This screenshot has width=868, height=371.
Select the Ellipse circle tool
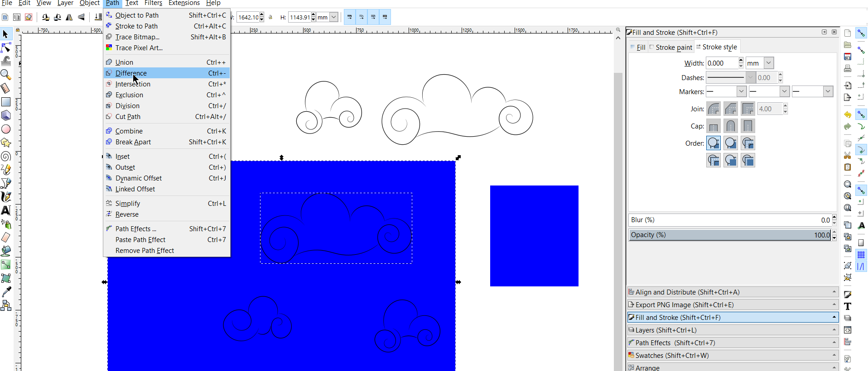[x=5, y=129]
